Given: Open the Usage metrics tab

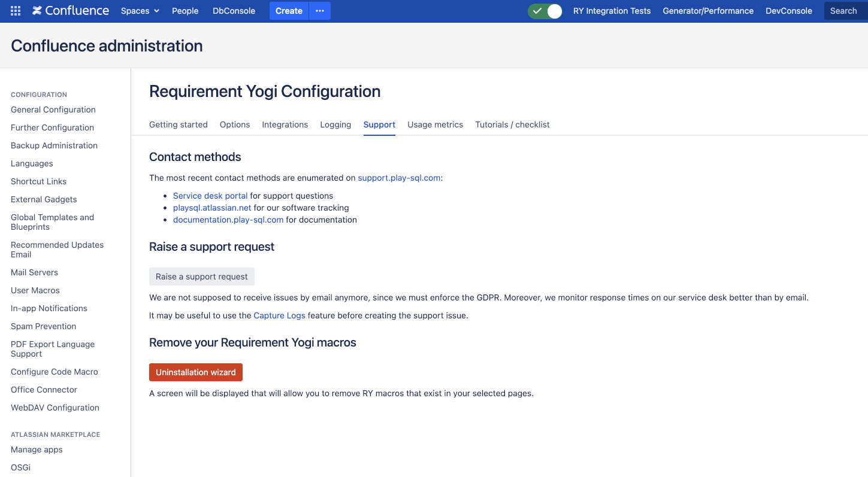Looking at the screenshot, I should (435, 124).
